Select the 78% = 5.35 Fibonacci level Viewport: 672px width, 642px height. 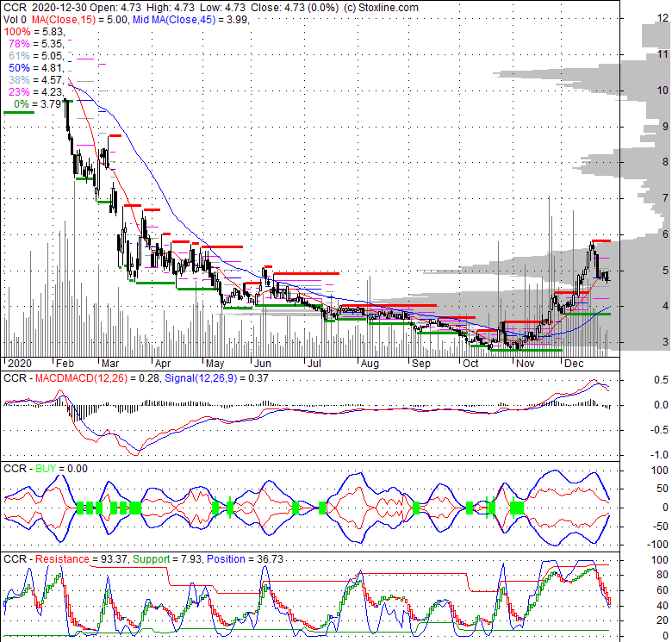[36, 44]
